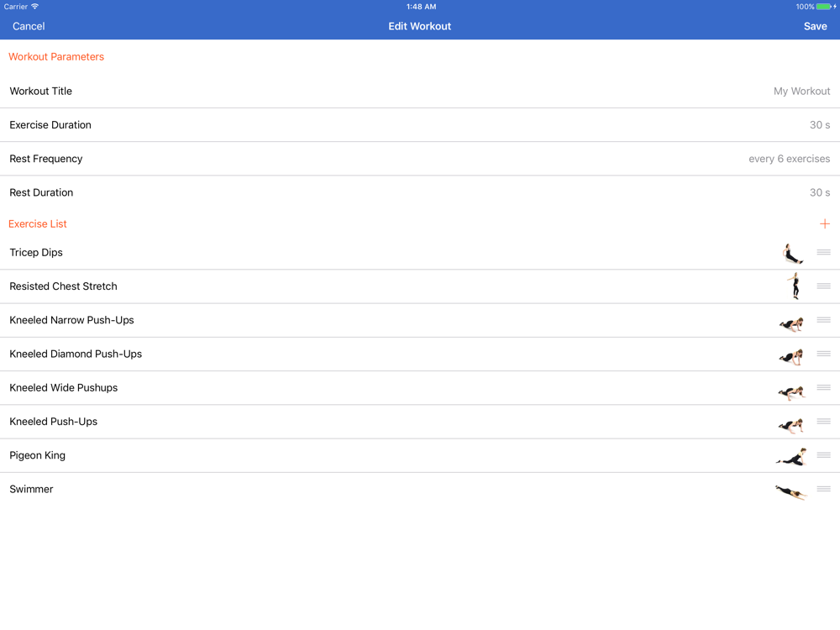Tap the Swimmer exercise thumbnail image

791,491
